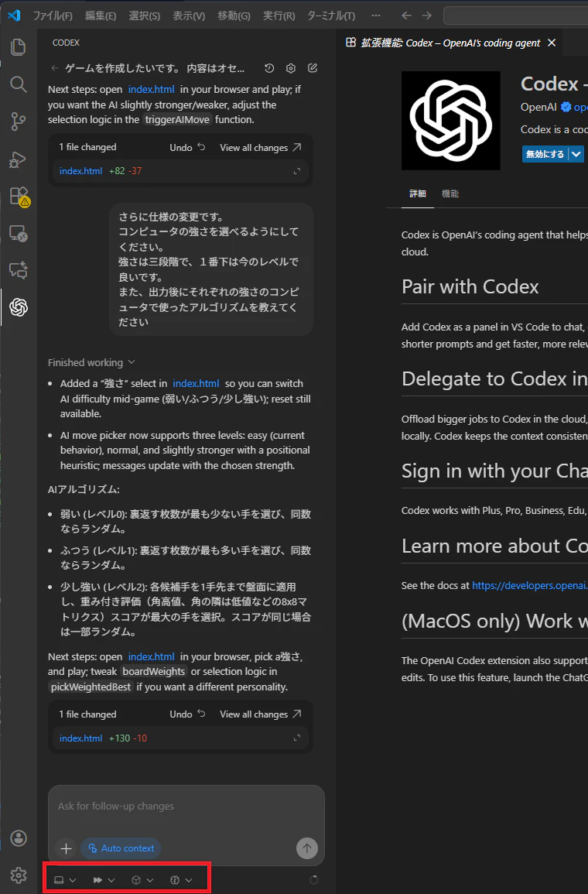Open the ファイル(F) menu
The width and height of the screenshot is (588, 894).
click(x=53, y=15)
